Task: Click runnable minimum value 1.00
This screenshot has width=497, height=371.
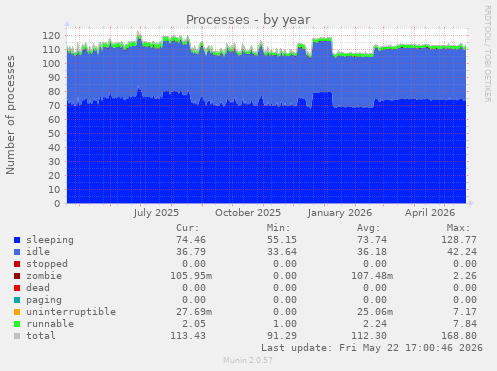Action: tap(285, 324)
